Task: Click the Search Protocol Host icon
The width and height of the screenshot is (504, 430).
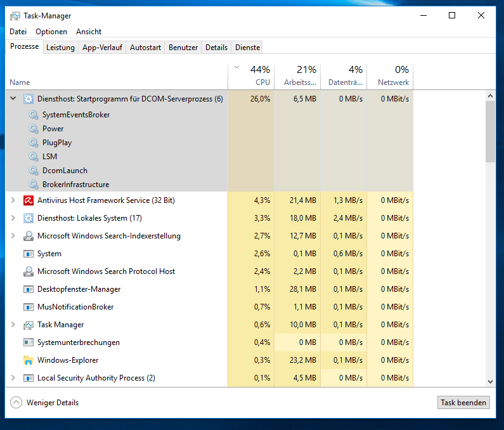Action: pyautogui.click(x=29, y=271)
